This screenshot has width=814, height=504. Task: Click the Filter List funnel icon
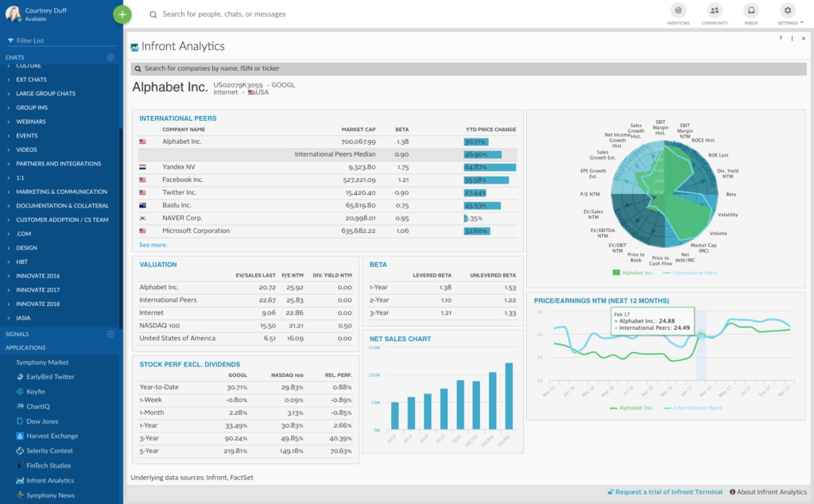point(10,41)
